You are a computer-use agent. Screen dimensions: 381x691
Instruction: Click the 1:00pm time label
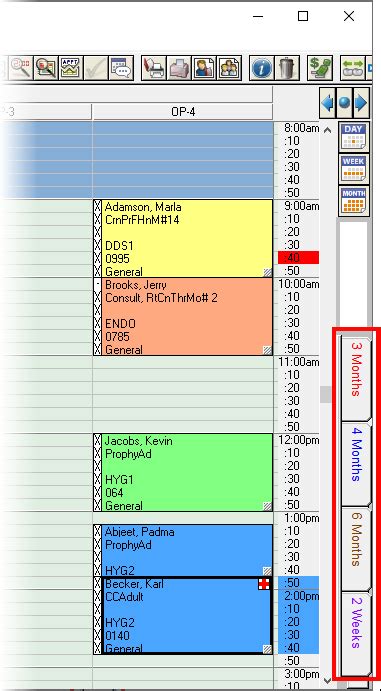click(301, 518)
